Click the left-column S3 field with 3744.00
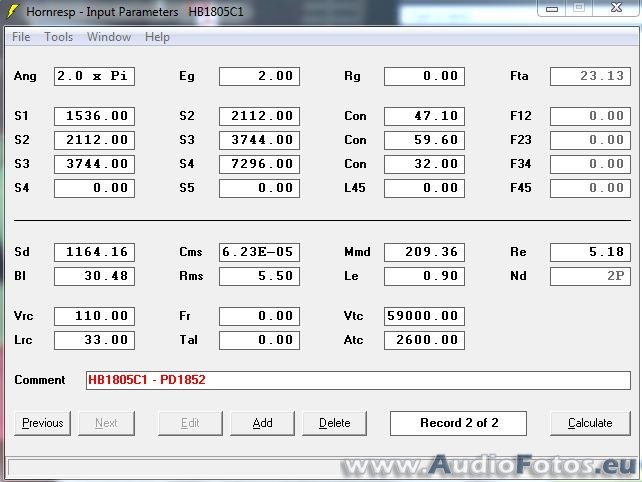 [x=94, y=164]
